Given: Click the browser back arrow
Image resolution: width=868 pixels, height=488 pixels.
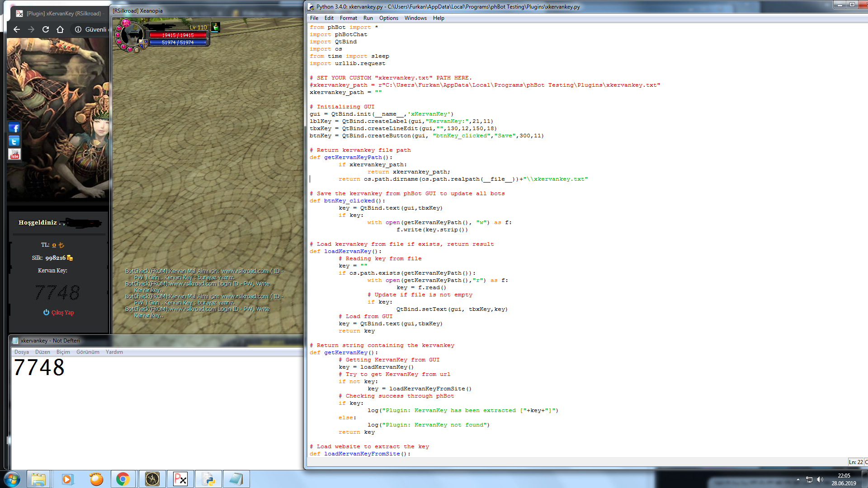Looking at the screenshot, I should (x=17, y=29).
